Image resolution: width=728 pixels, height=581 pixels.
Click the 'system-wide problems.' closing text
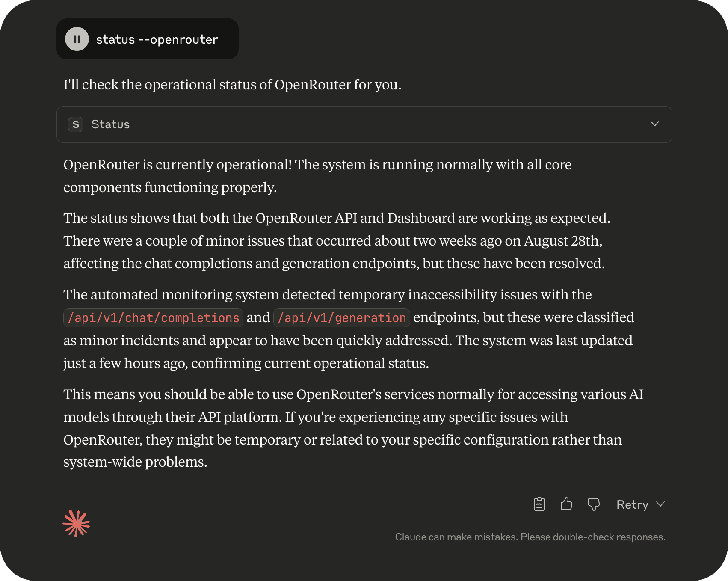[135, 462]
